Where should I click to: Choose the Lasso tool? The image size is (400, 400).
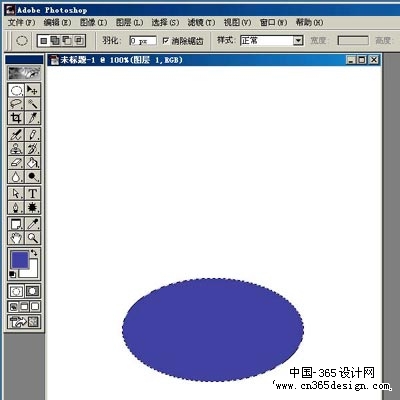click(16, 104)
